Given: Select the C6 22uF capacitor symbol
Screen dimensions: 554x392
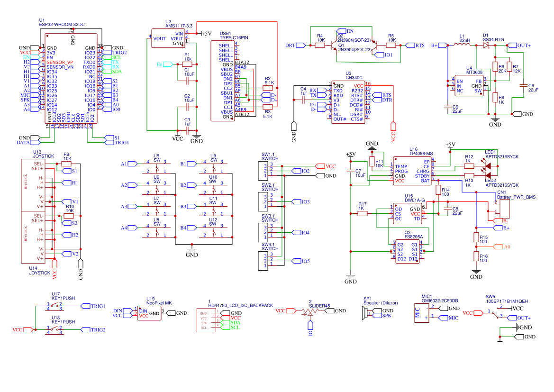Looking at the screenshot, I should pos(523,85).
